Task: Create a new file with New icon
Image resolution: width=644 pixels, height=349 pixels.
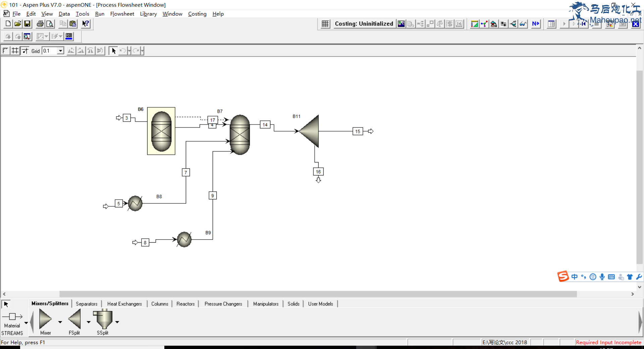Action: point(8,24)
